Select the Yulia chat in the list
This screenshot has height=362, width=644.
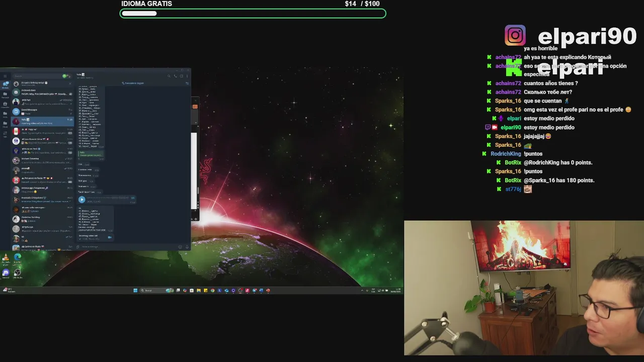click(x=42, y=121)
